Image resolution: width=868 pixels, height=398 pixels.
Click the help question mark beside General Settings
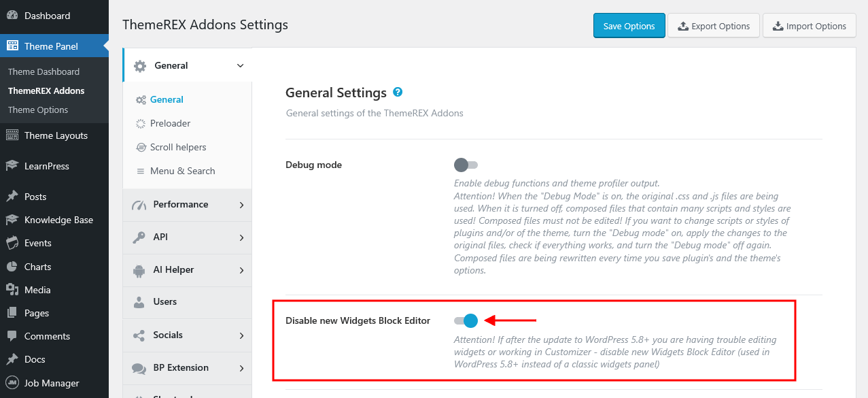398,92
